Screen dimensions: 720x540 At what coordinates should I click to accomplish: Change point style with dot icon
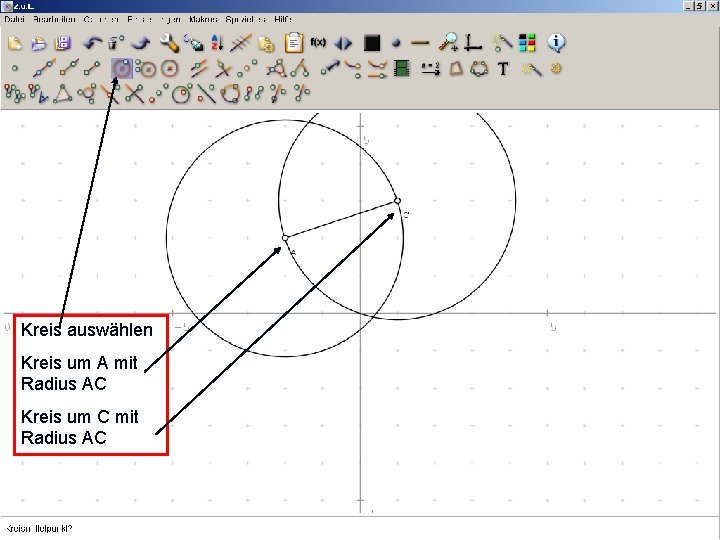click(397, 44)
